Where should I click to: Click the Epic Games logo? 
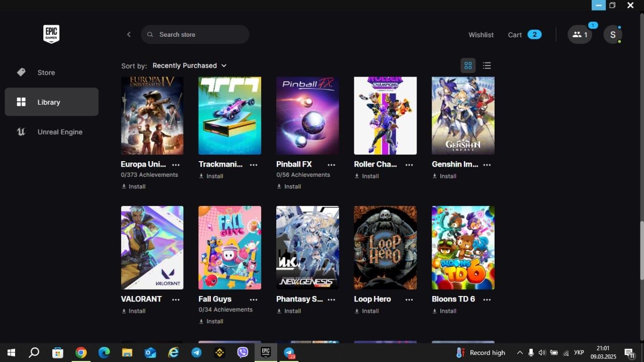coord(51,34)
